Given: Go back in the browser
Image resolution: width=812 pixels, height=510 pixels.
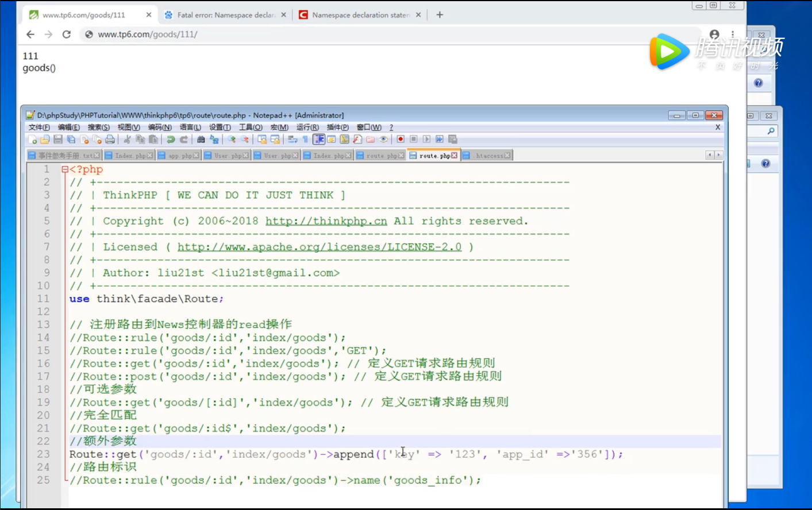Looking at the screenshot, I should click(x=30, y=34).
